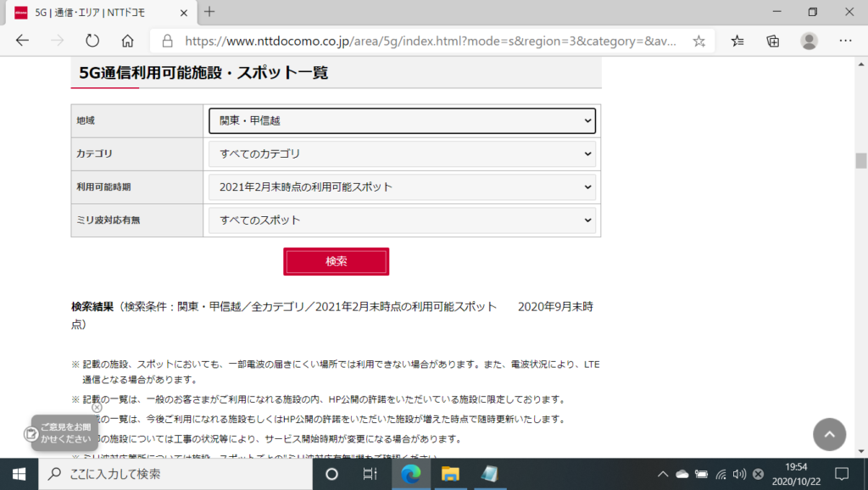Open the notepad-like app in taskbar
Viewport: 868px width, 490px height.
489,474
